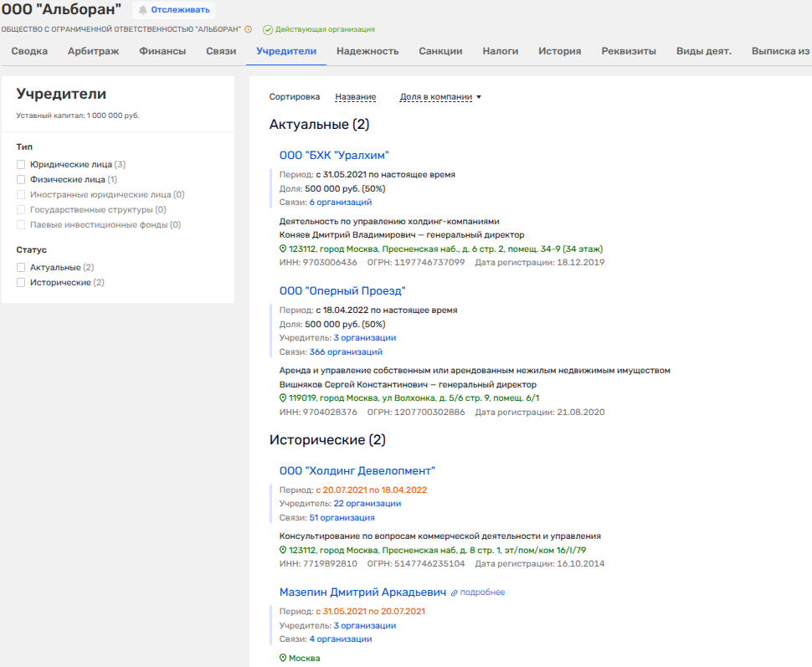Click the map pin icon beside the Уралхим address

[283, 249]
